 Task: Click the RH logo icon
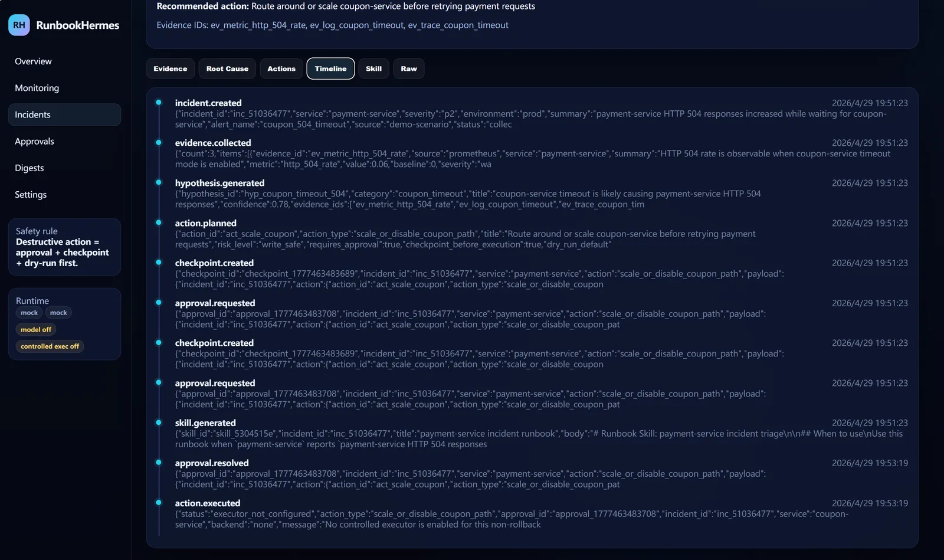[x=19, y=25]
